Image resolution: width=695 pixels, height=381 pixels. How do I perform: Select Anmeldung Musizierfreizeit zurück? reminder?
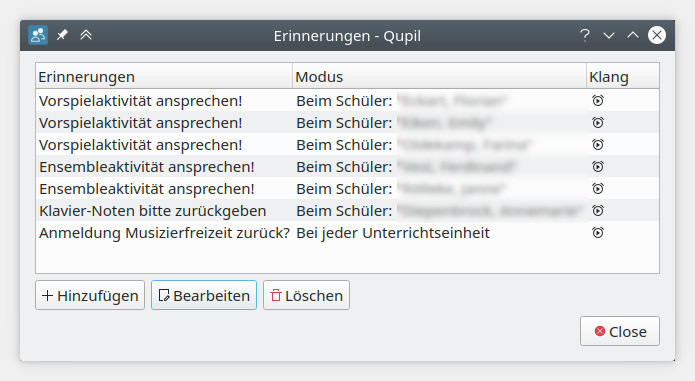point(164,233)
